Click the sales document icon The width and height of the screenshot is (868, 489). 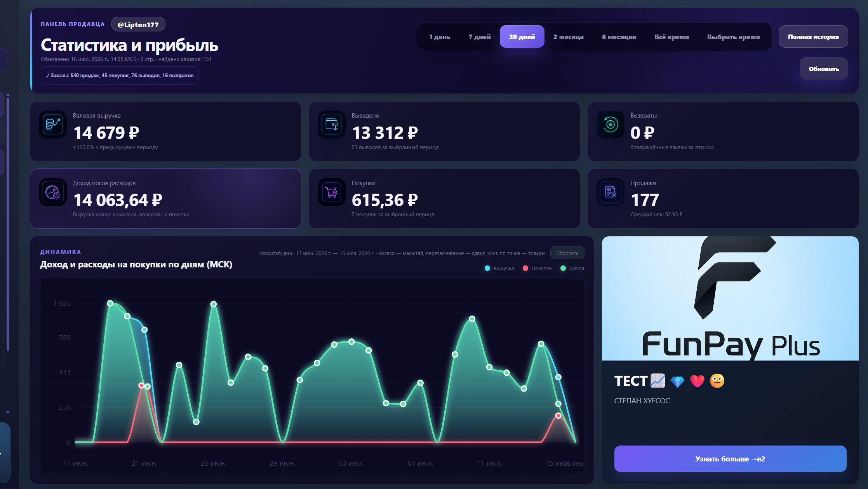611,192
